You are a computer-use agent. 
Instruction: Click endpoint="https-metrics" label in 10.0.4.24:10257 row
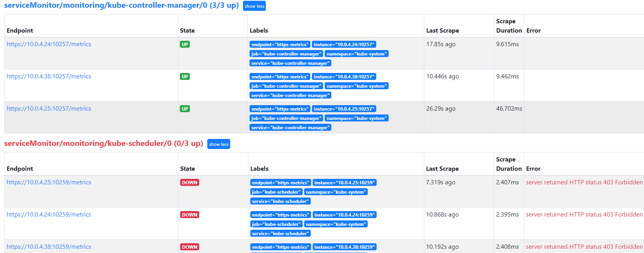point(280,45)
